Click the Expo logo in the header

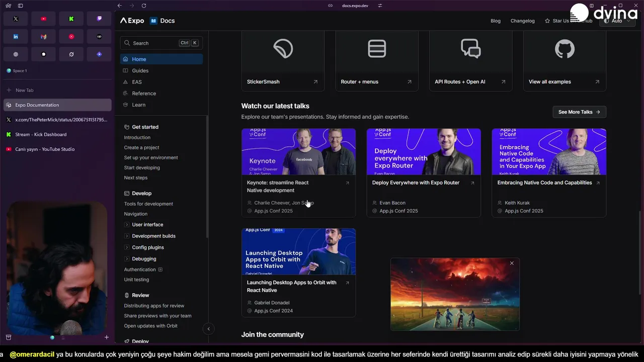[132, 21]
